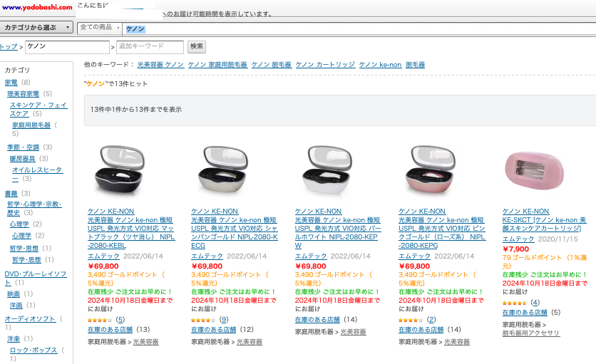Select 暖房器具 category
This screenshot has width=596, height=364.
[22, 158]
